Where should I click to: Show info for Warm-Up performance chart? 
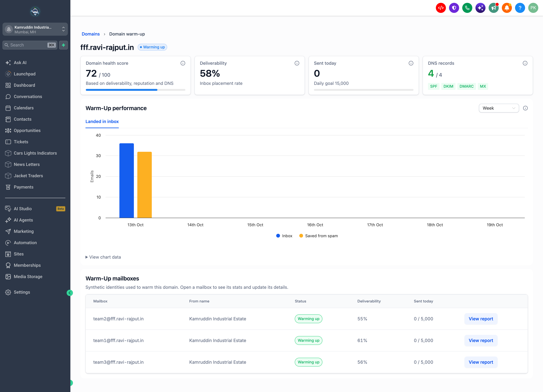pyautogui.click(x=525, y=108)
